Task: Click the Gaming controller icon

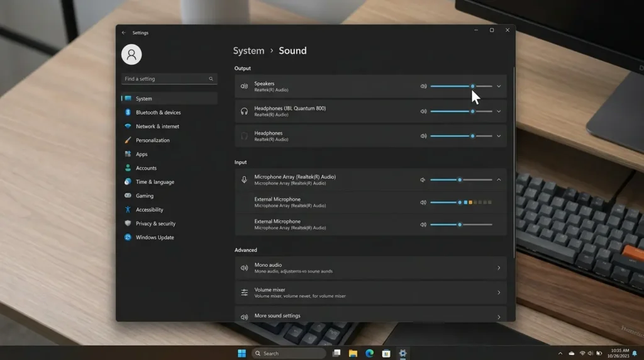Action: (128, 196)
